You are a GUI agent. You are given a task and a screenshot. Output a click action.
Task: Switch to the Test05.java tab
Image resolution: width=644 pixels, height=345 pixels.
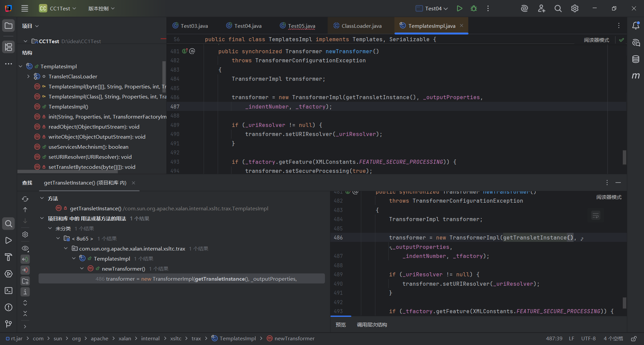coord(298,26)
